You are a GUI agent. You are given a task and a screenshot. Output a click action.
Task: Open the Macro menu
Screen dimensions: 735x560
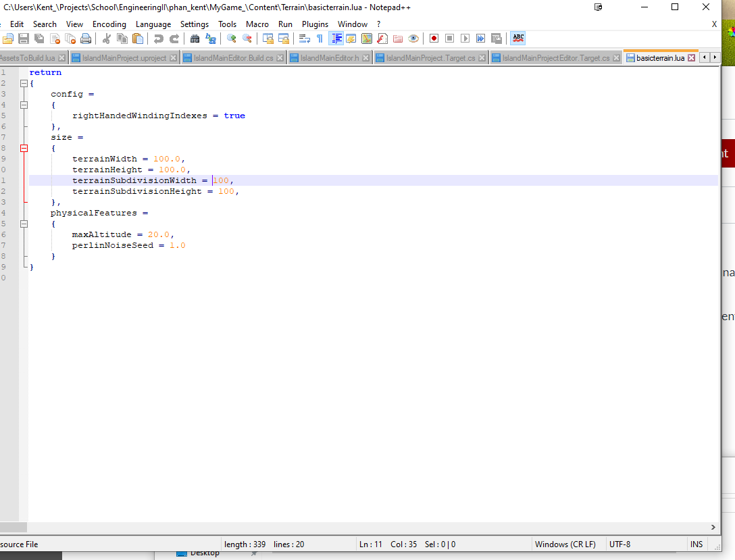tap(257, 24)
